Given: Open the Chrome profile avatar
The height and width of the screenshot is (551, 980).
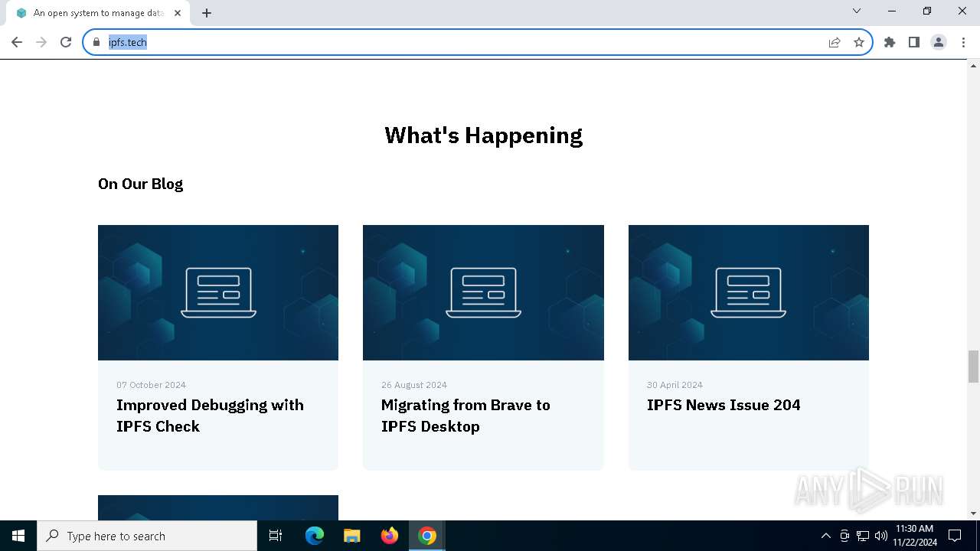Looking at the screenshot, I should click(939, 42).
